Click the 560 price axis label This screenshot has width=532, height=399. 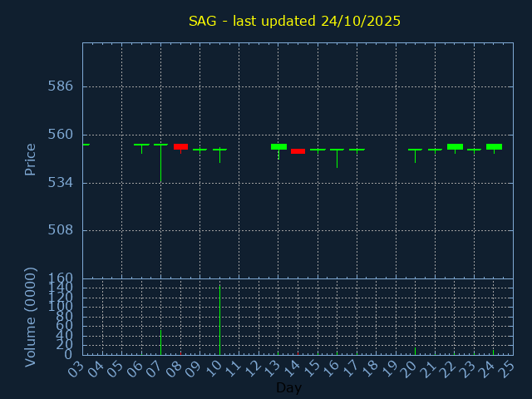point(60,135)
